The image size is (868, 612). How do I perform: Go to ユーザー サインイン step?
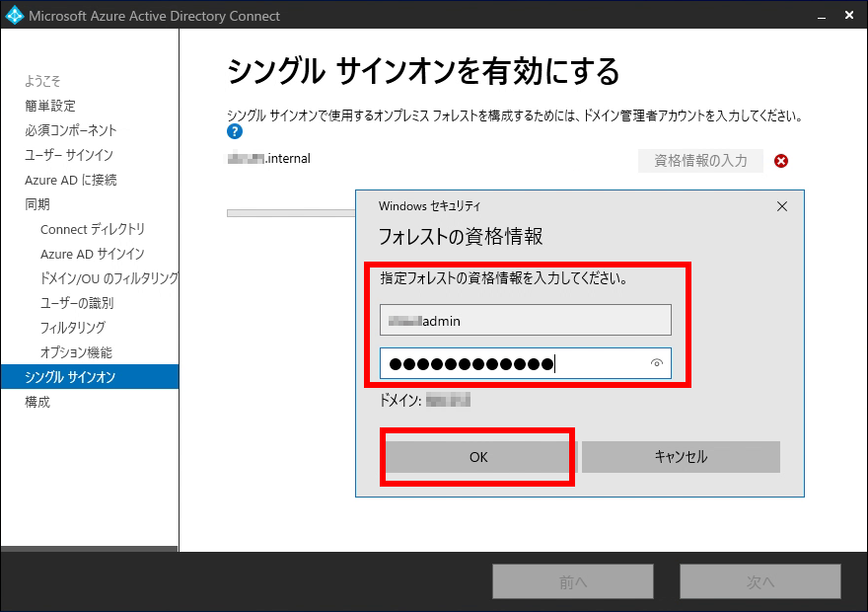[69, 155]
